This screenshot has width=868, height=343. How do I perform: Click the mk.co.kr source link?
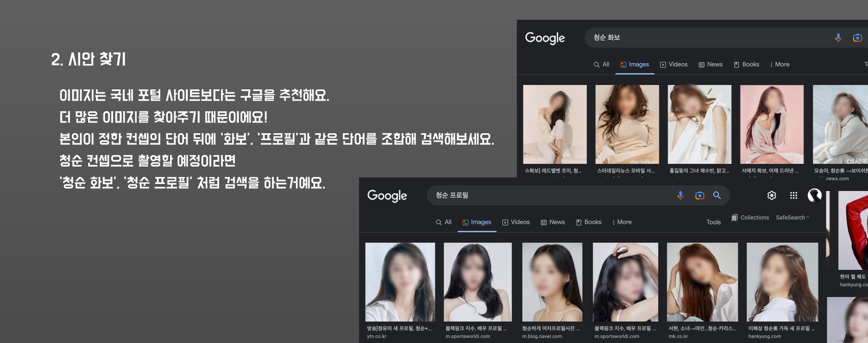pos(678,337)
